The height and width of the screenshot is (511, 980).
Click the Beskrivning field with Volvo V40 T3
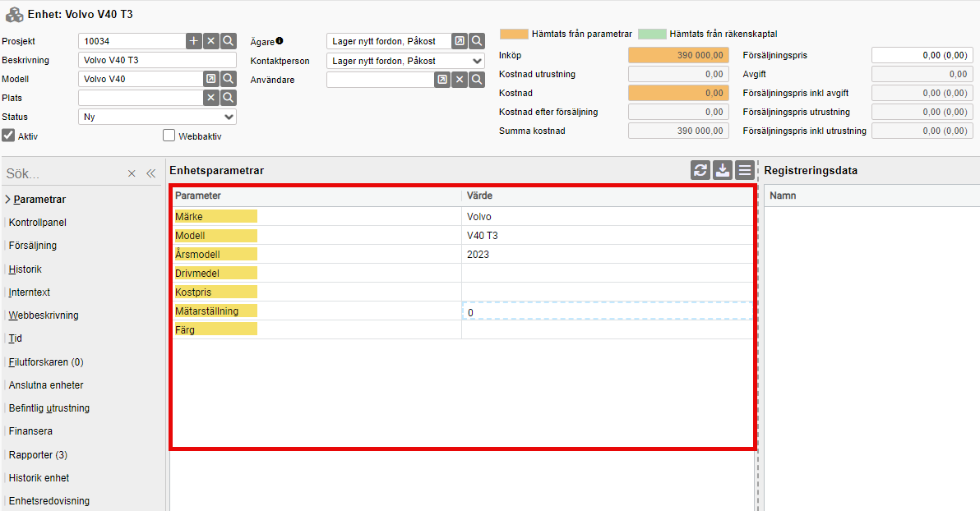pyautogui.click(x=158, y=60)
